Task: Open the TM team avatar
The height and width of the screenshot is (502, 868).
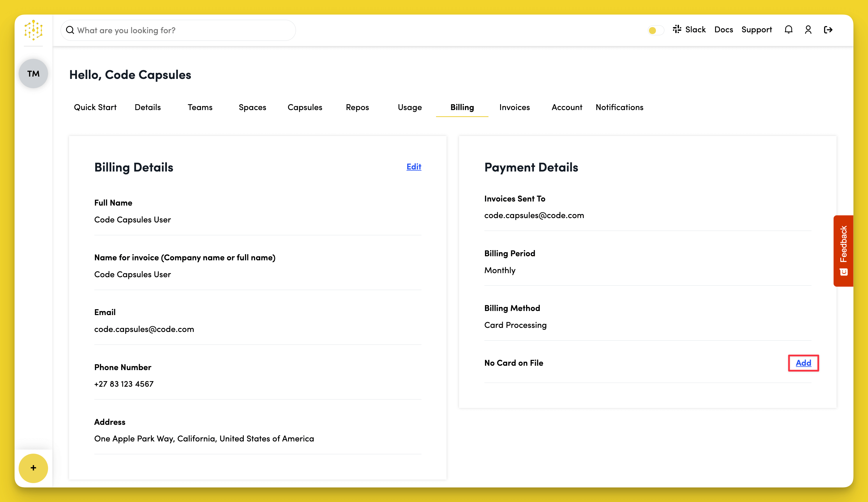Action: pos(33,73)
